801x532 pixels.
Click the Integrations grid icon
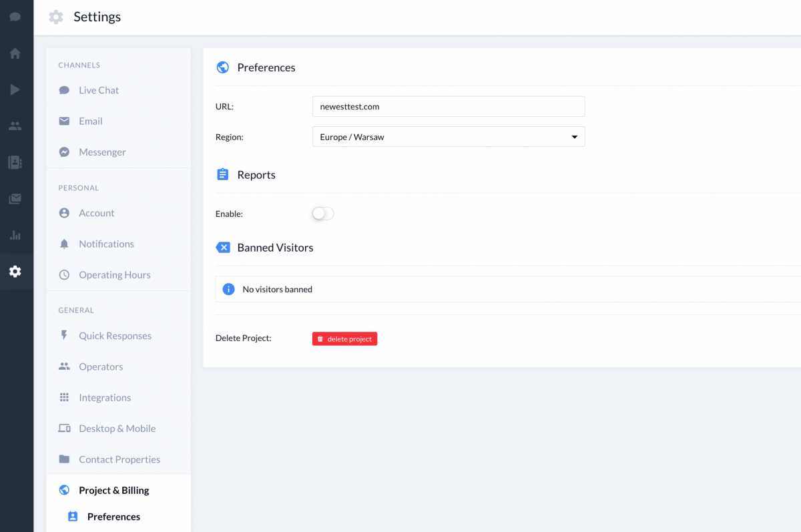64,397
